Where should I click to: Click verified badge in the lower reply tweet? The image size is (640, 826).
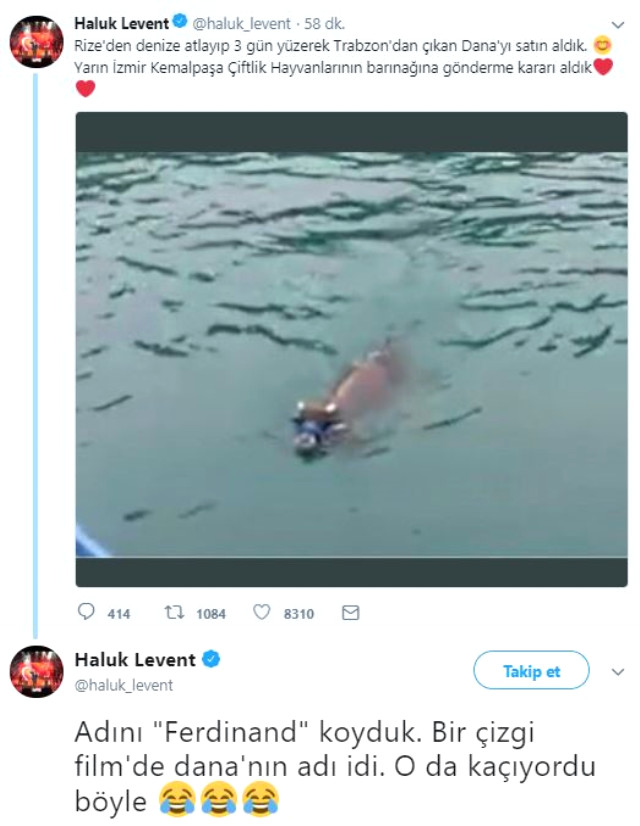212,659
